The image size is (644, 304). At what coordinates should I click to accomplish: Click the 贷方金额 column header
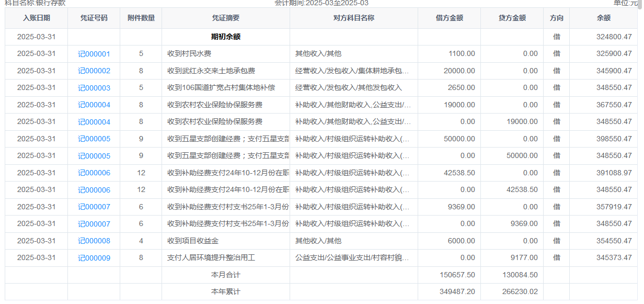click(x=512, y=18)
